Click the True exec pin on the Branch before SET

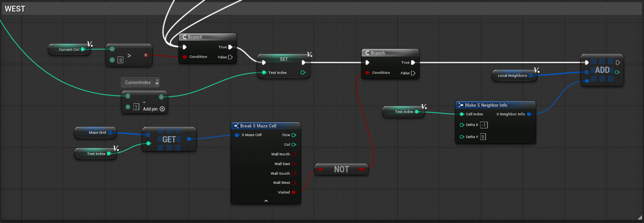230,47
